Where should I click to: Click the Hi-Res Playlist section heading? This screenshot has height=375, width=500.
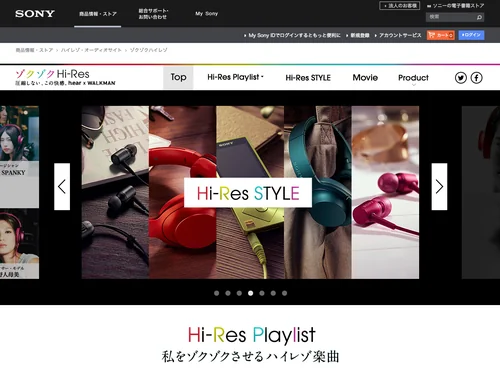252,335
